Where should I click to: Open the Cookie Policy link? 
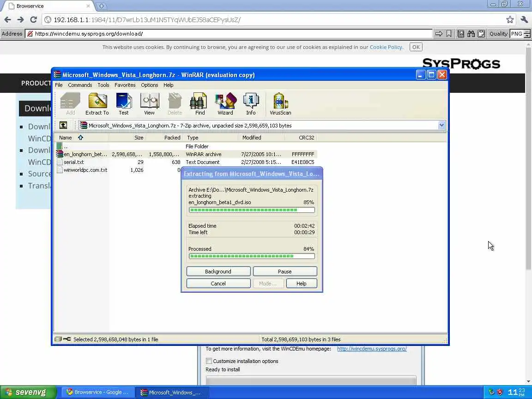(386, 47)
